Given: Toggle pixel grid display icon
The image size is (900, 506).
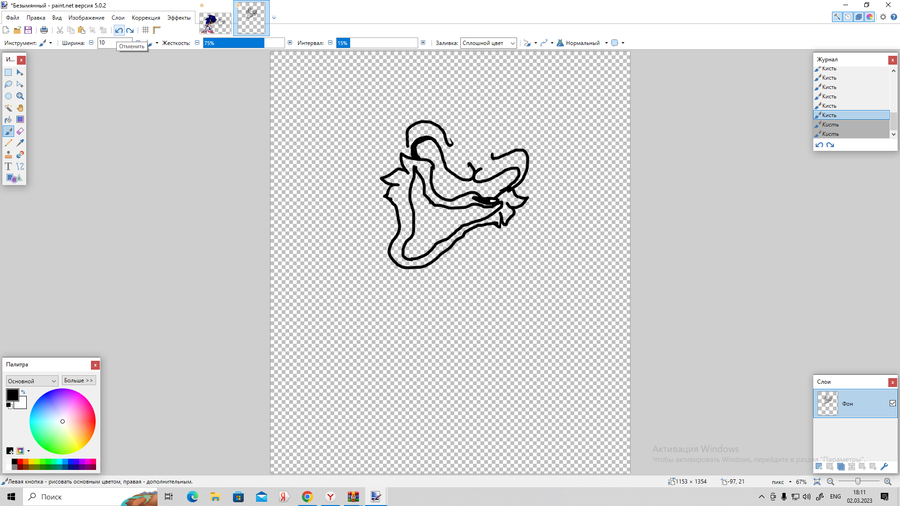Looking at the screenshot, I should pyautogui.click(x=145, y=30).
